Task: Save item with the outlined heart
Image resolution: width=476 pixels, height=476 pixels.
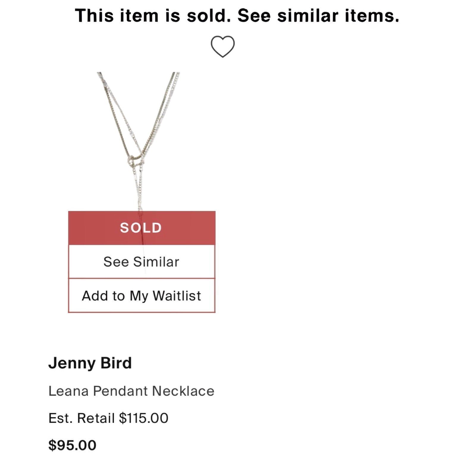Action: pos(223,46)
